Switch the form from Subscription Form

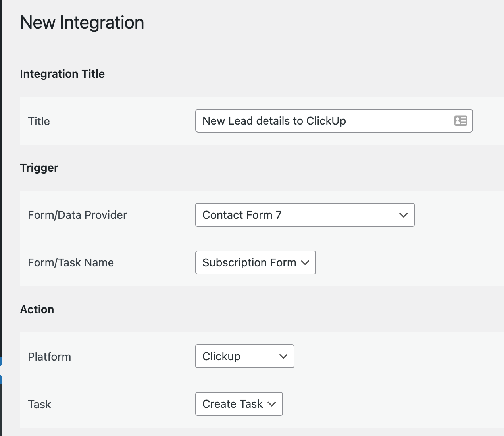255,262
